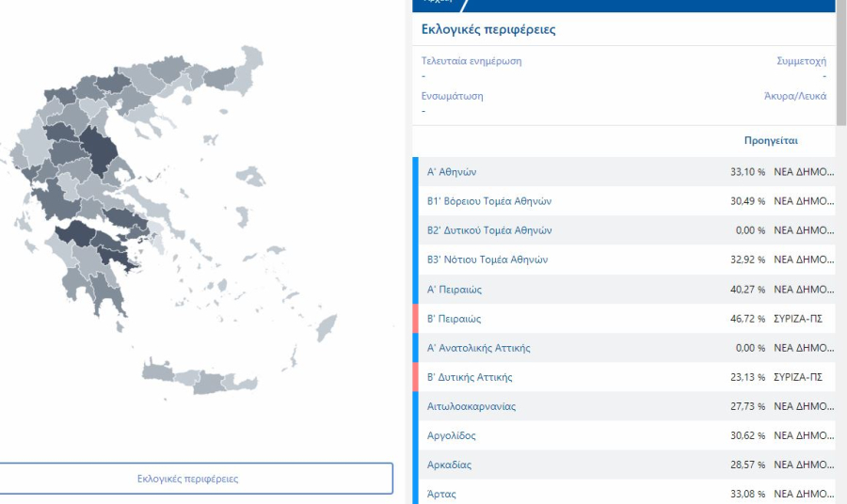The width and height of the screenshot is (847, 504).
Task: Select the Β' Δυτικής Αττικής row
Action: [x=469, y=377]
